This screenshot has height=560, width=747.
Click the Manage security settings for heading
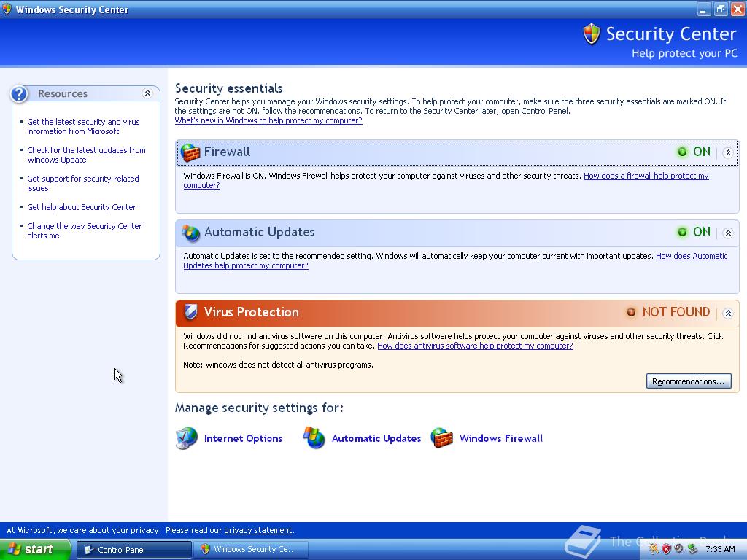tap(259, 408)
